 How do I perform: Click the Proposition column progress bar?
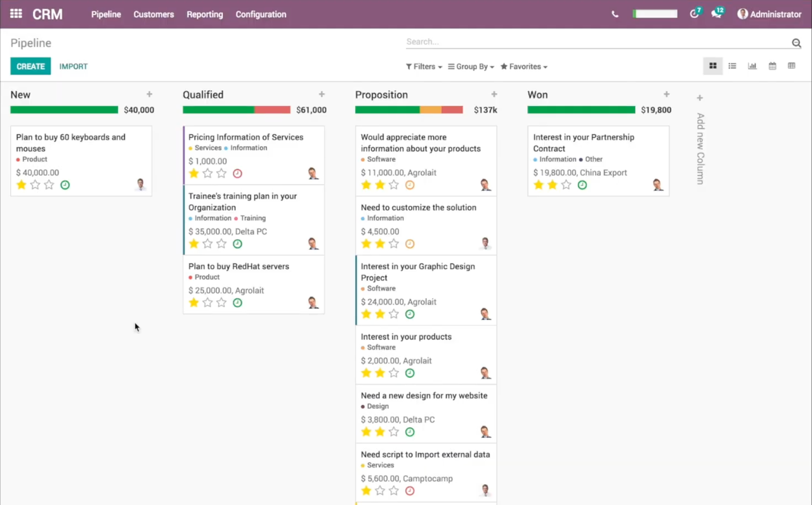click(x=409, y=109)
